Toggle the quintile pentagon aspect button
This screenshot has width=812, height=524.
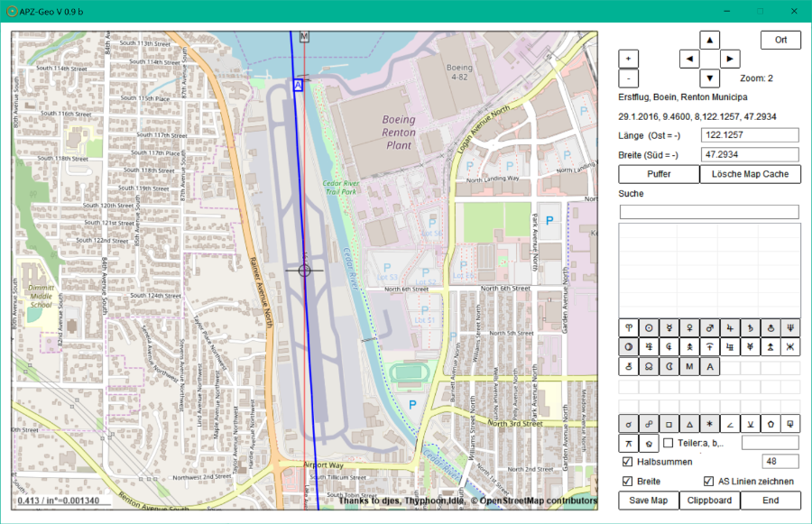pos(770,424)
